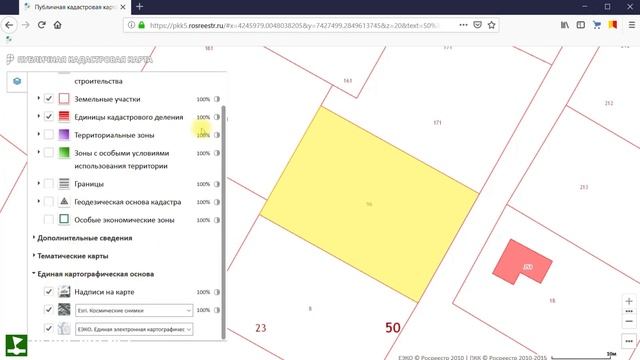Expand the Границы sublayers arrow
Image resolution: width=640 pixels, height=360 pixels.
(x=39, y=183)
